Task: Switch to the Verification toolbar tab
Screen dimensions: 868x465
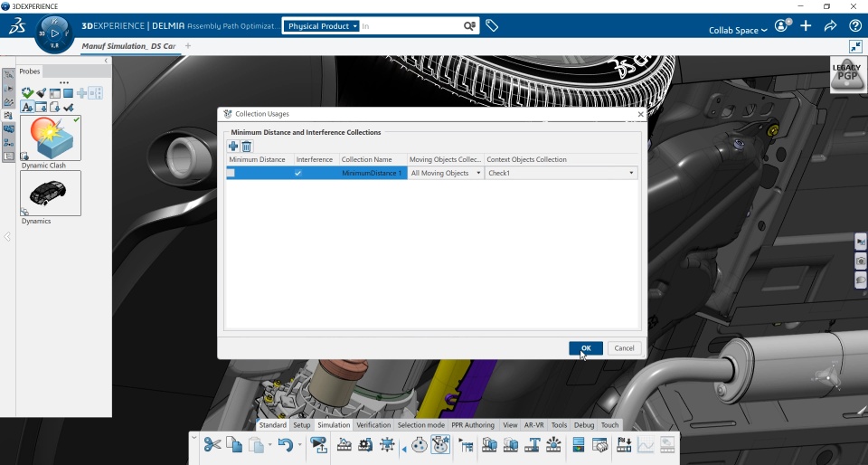Action: pyautogui.click(x=373, y=425)
